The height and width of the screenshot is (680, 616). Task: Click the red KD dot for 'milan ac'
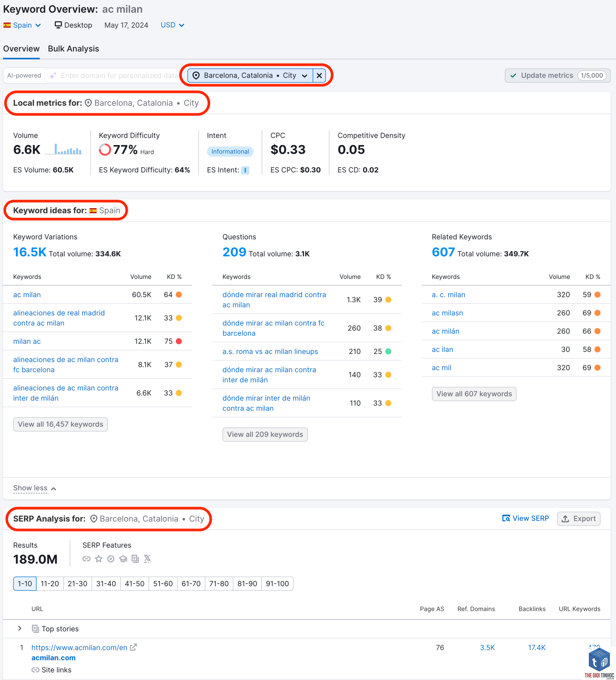point(179,341)
